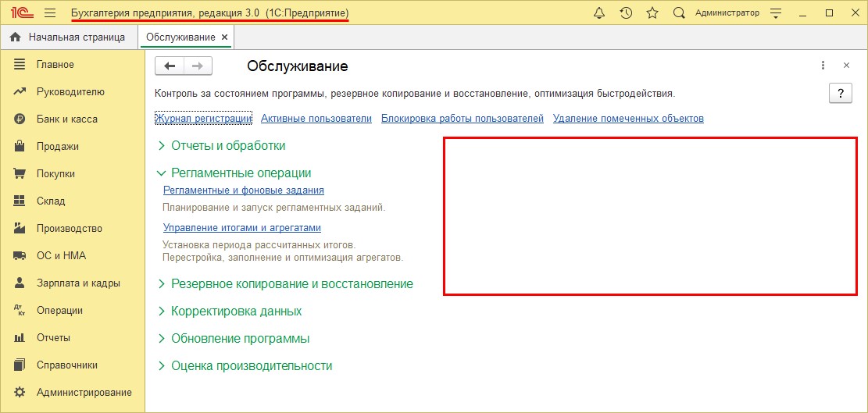Open Банк и касса in sidebar

[x=66, y=119]
